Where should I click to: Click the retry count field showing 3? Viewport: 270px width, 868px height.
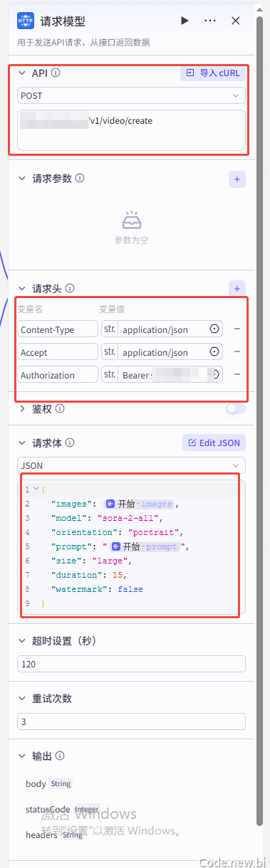(x=131, y=721)
